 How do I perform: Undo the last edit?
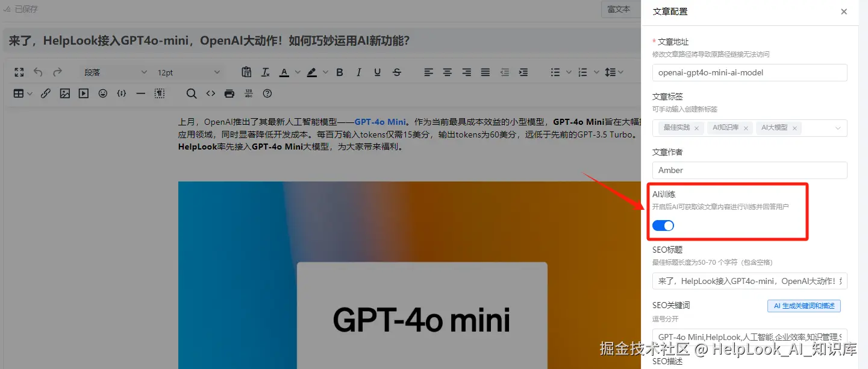38,72
